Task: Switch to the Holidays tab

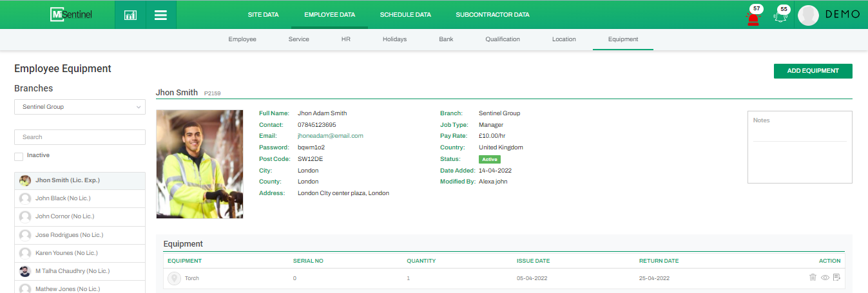Action: pos(394,39)
